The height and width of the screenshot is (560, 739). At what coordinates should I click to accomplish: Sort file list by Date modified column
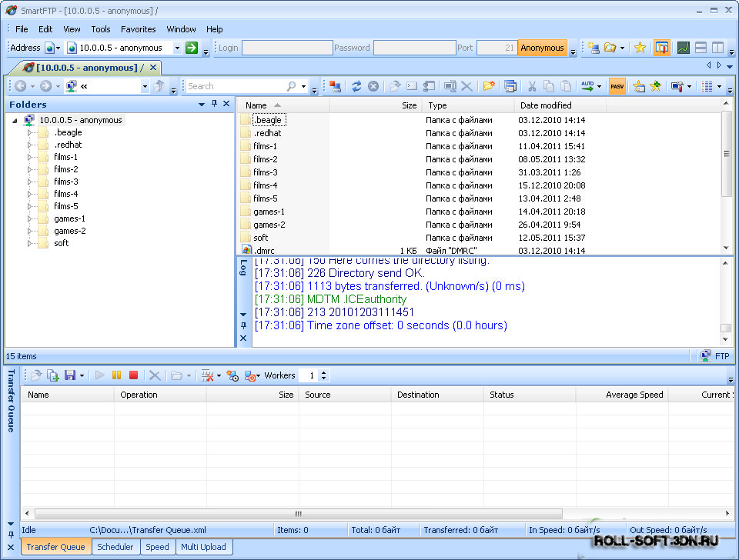point(560,105)
